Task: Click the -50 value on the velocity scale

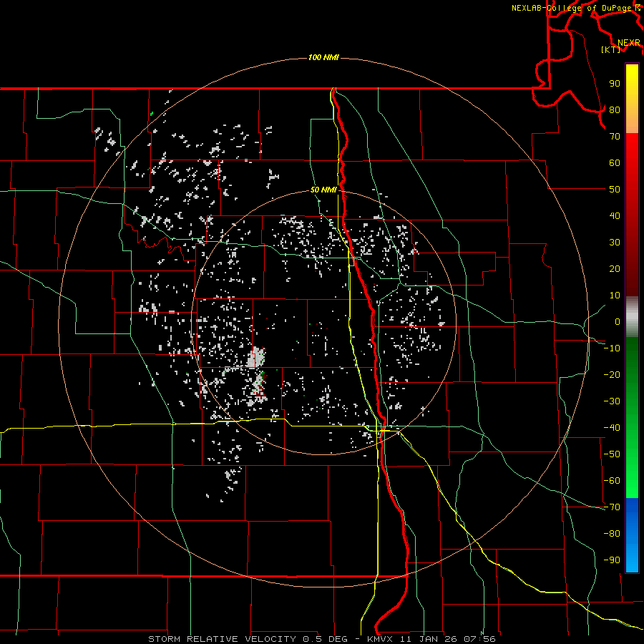Action: pyautogui.click(x=612, y=454)
